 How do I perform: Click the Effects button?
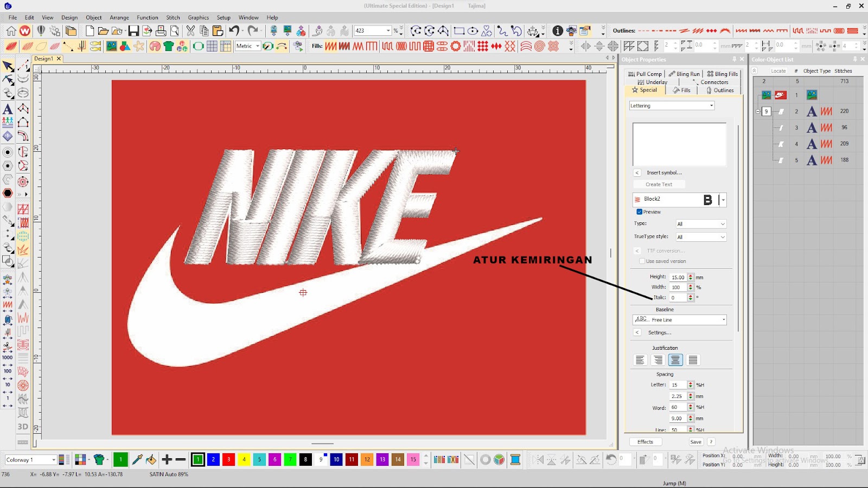(x=646, y=442)
